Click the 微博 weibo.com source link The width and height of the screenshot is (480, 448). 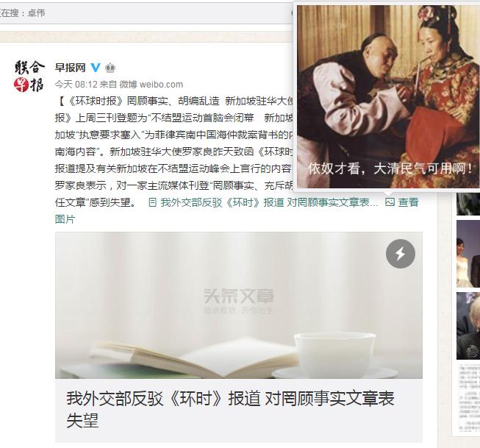coord(151,85)
